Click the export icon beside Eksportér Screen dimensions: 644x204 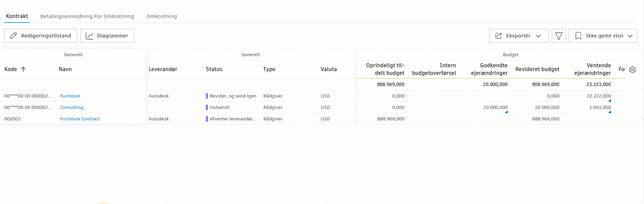(x=498, y=36)
